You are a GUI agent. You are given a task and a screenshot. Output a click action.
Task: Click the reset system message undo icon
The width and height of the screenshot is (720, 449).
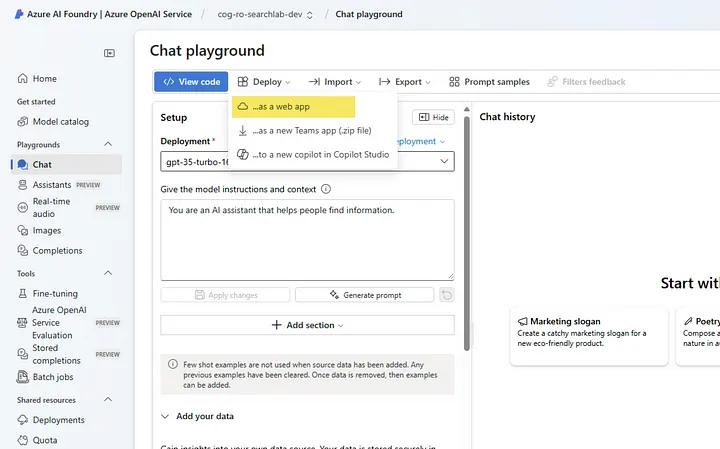(x=447, y=295)
